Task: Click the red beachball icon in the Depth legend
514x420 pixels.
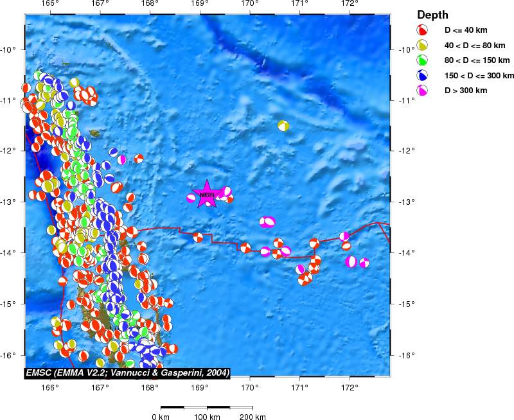Action: (422, 30)
